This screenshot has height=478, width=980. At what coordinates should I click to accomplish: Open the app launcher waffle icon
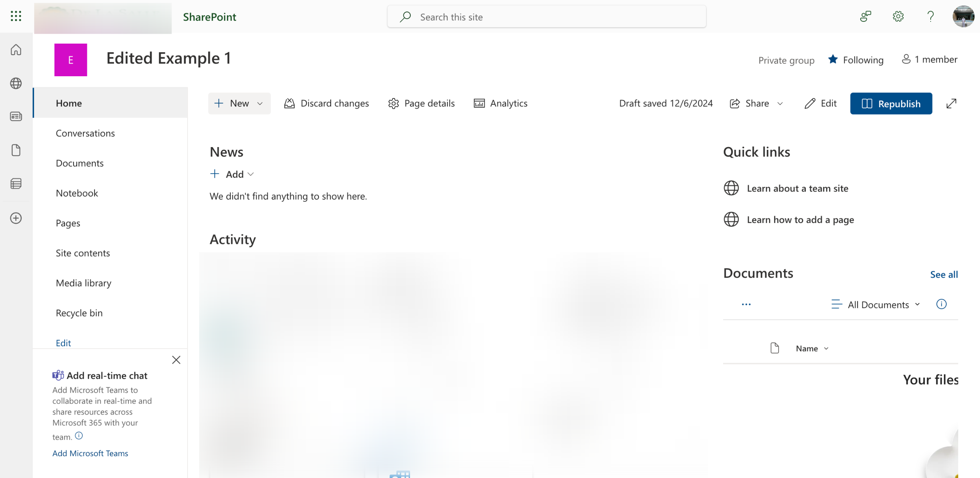pos(16,16)
